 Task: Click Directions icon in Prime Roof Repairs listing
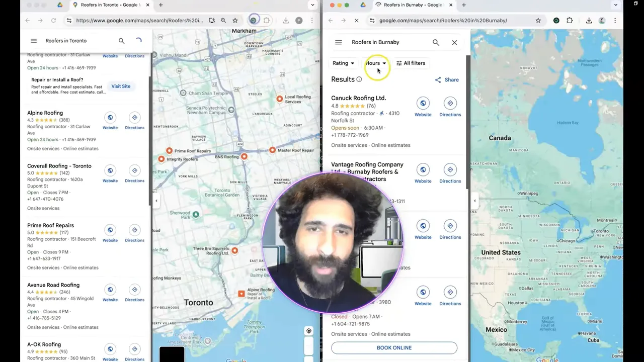pos(134,230)
